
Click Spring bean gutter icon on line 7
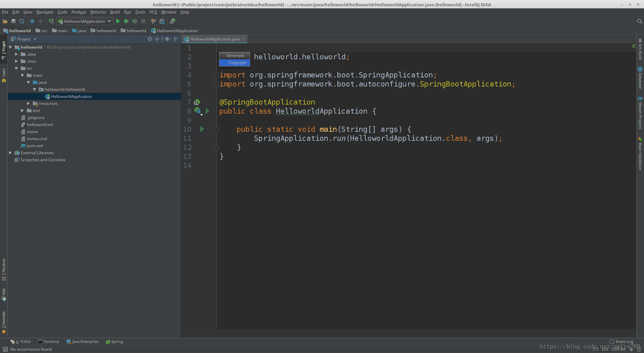pyautogui.click(x=197, y=102)
